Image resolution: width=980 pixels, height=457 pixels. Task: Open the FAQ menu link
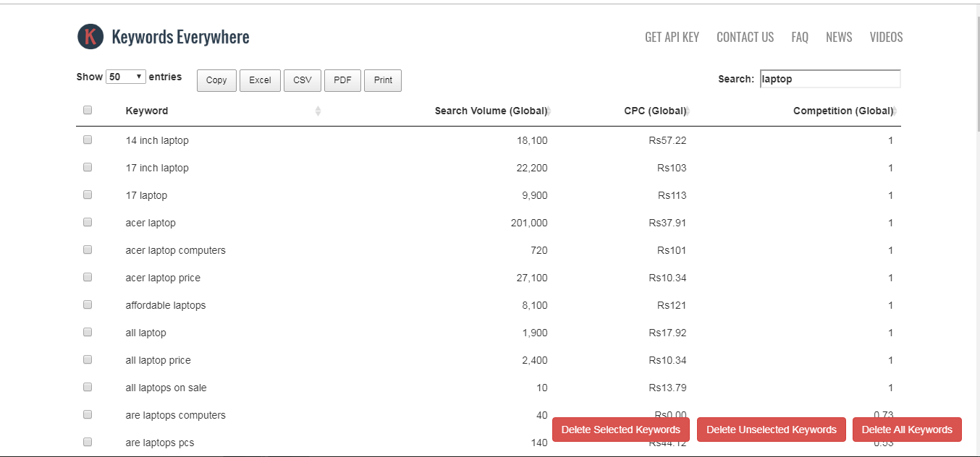point(800,37)
